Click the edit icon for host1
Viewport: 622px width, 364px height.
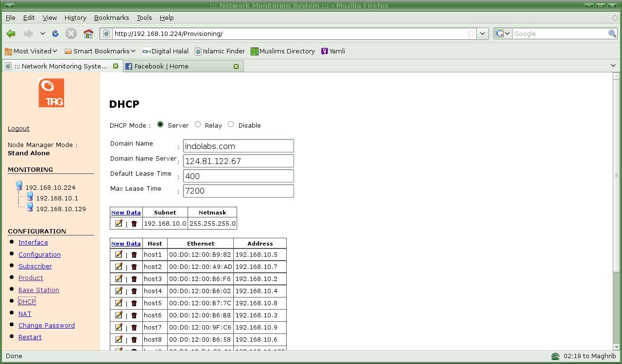tap(119, 254)
